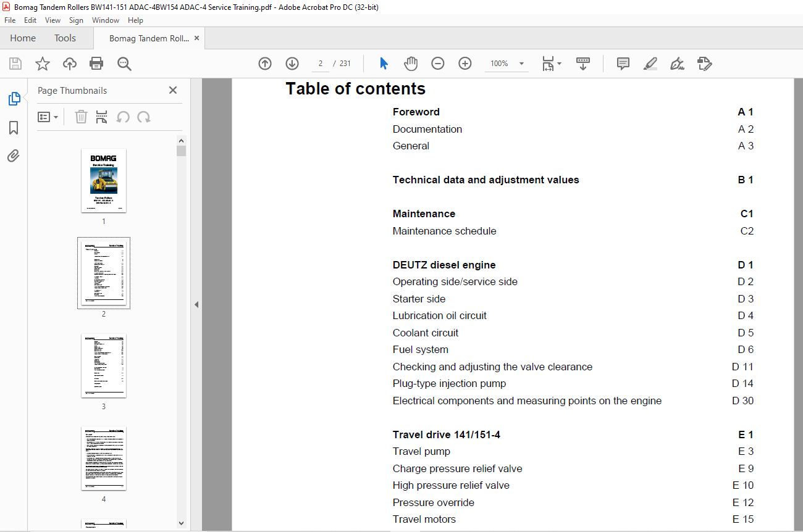Select the highlight text pen tool
803x532 pixels.
650,64
